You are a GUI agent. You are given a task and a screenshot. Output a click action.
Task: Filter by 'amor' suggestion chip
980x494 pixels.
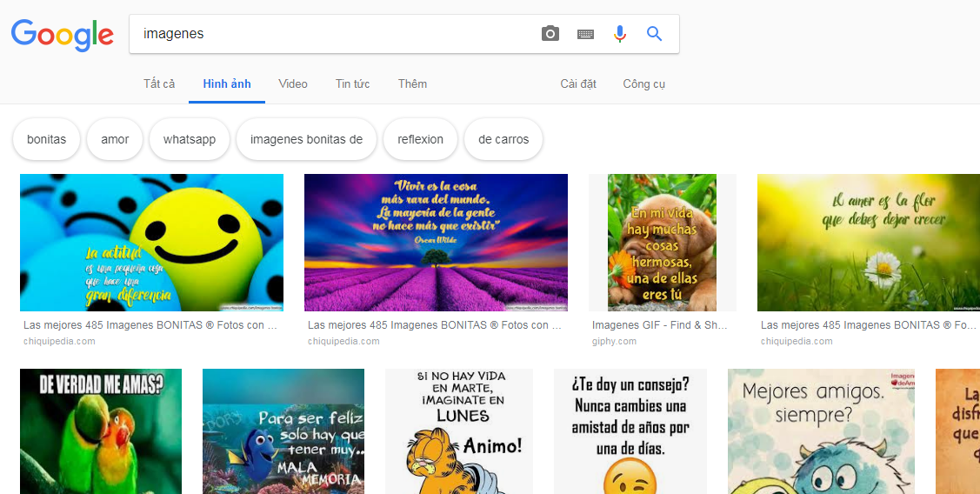coord(115,139)
